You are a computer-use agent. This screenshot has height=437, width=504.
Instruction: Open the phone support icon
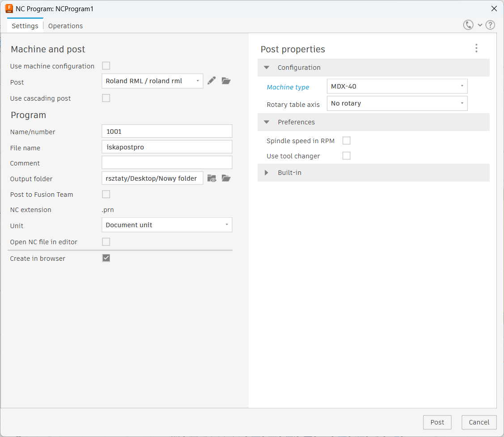(x=468, y=25)
